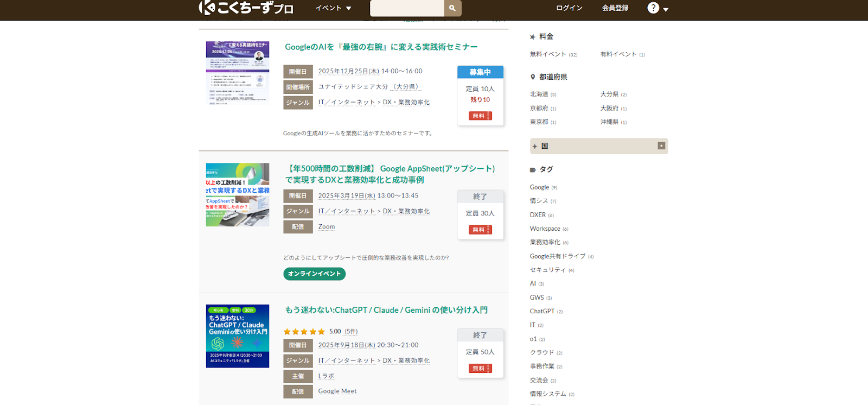Open the ChatGPT Claude Gemini thumbnail

(238, 336)
